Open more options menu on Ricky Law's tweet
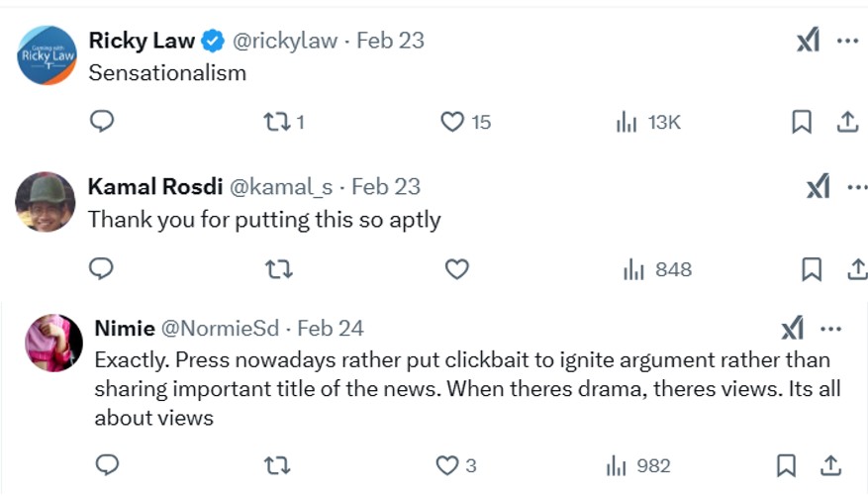 pos(847,41)
